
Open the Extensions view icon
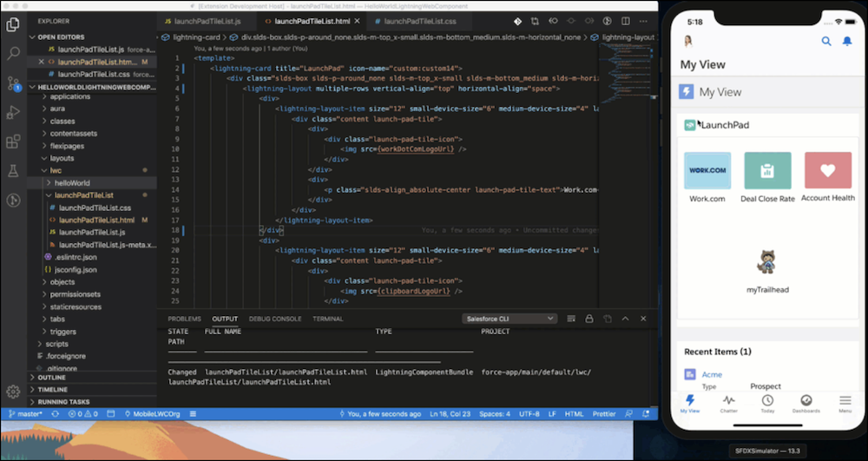pos(13,142)
